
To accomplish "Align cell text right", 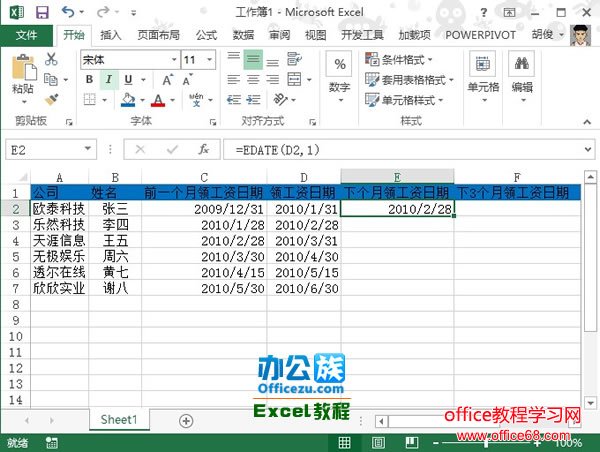I will (272, 80).
